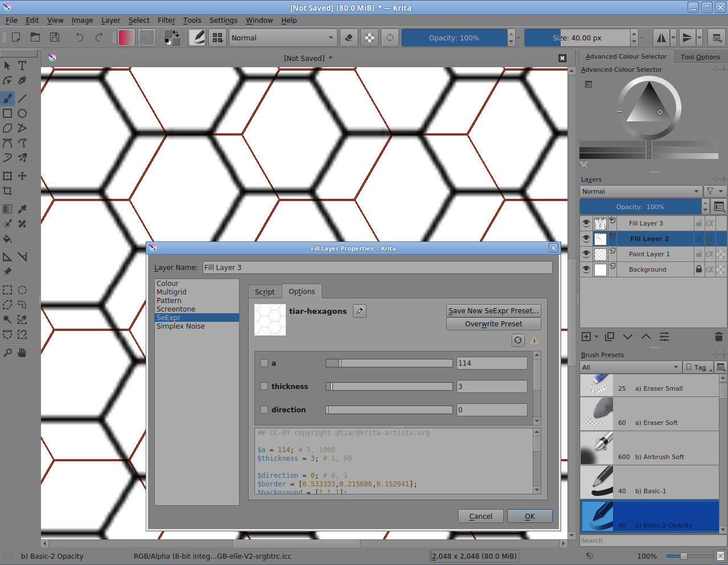Choose the Bezier Curve tool
728x565 pixels.
(x=7, y=143)
